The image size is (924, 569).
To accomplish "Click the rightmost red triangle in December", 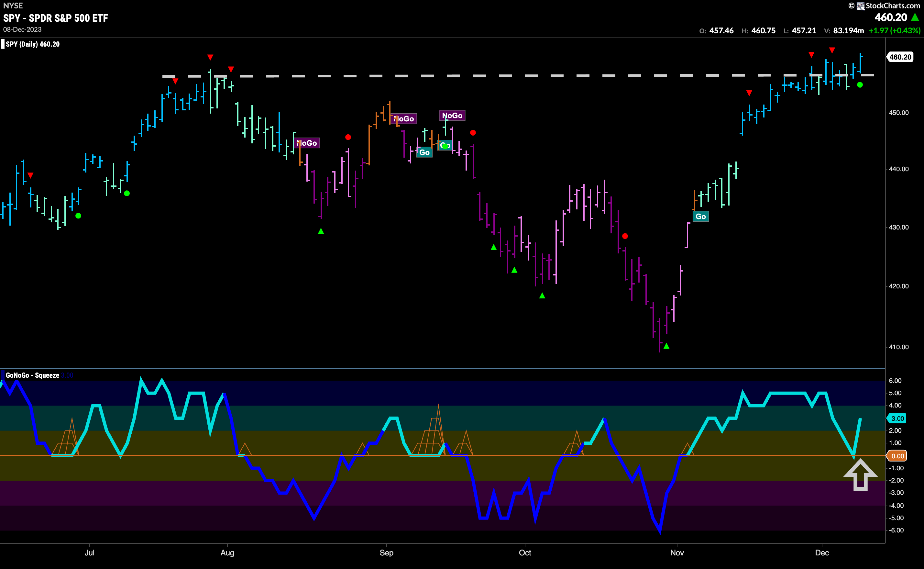I will click(832, 50).
